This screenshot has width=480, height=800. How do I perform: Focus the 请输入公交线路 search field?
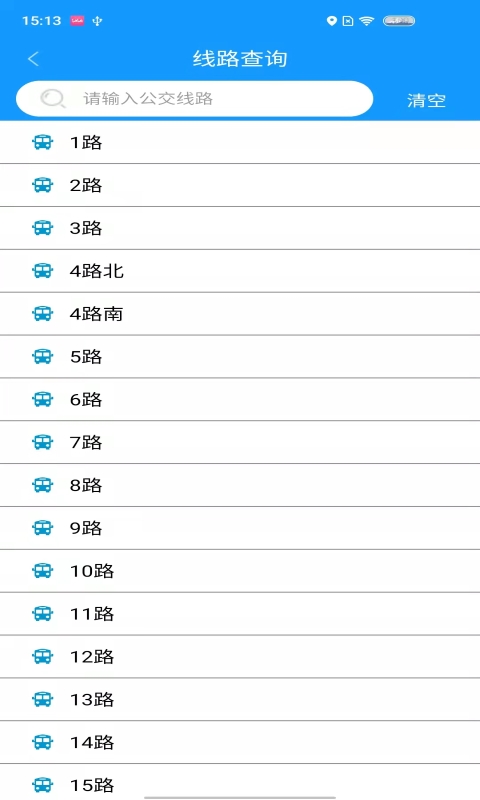click(x=194, y=98)
